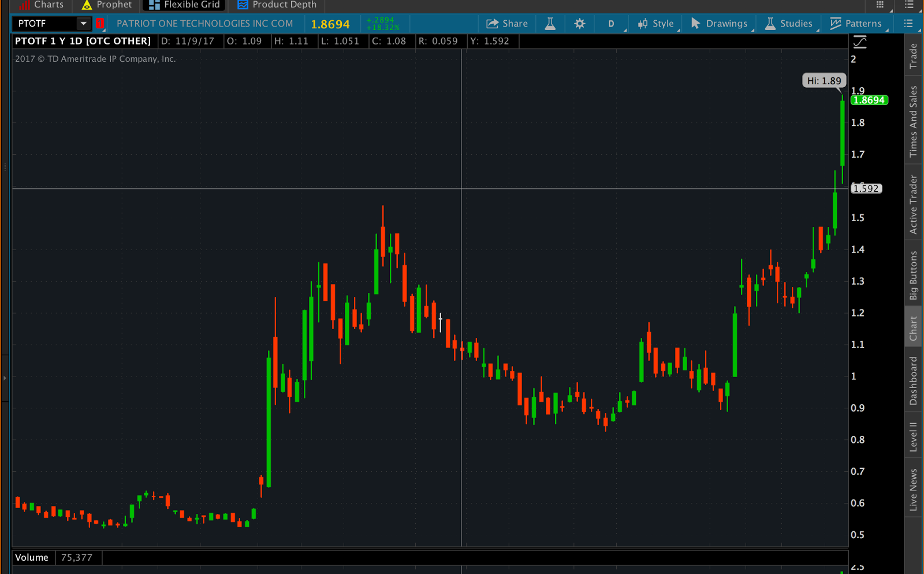This screenshot has height=574, width=924.
Task: Click the H: 1.11 high readout
Action: pos(291,41)
